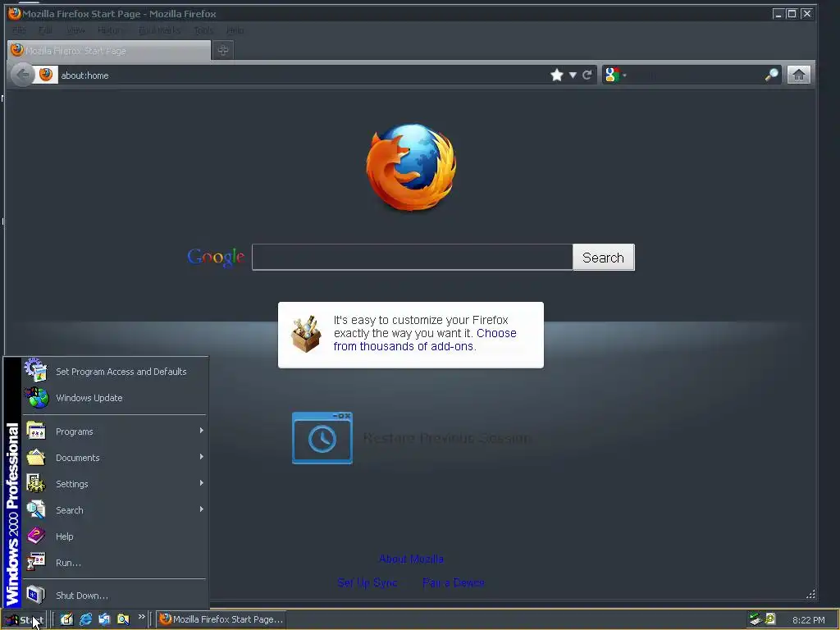Click the Documents folder icon in Start menu
The image size is (840, 630).
click(x=36, y=457)
